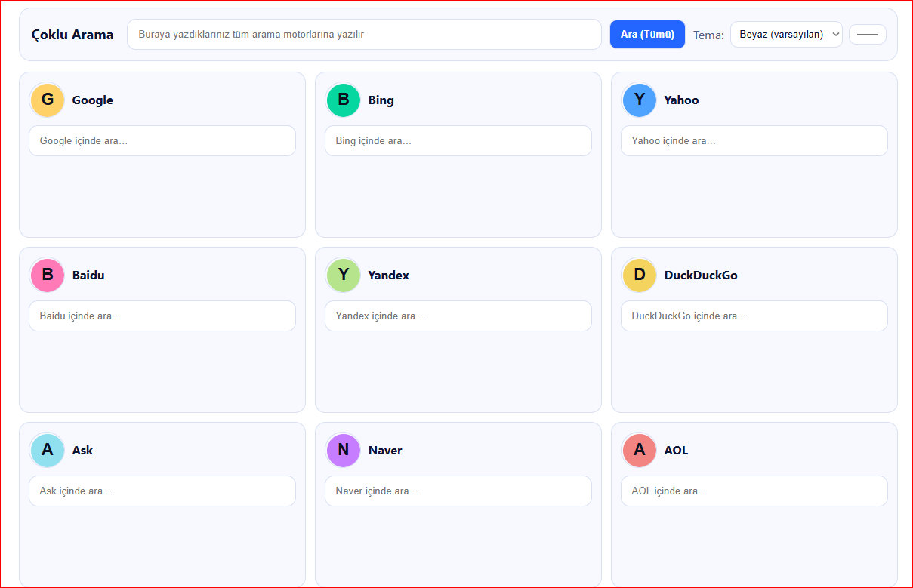Focus the main multi-search input box
Screen dimensions: 913x588
click(x=364, y=35)
